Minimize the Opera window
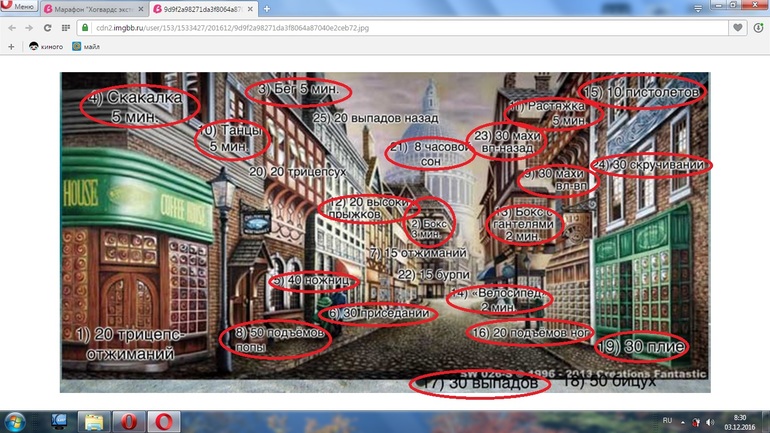 (719, 4)
